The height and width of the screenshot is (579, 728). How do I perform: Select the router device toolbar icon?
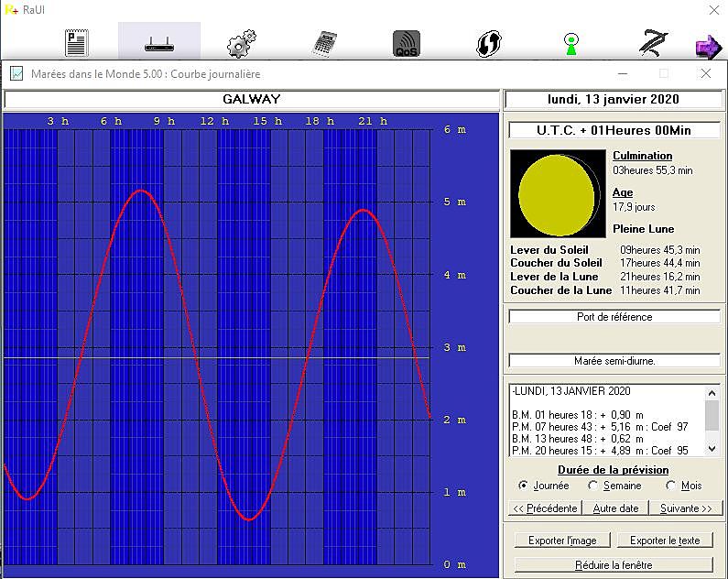point(159,45)
